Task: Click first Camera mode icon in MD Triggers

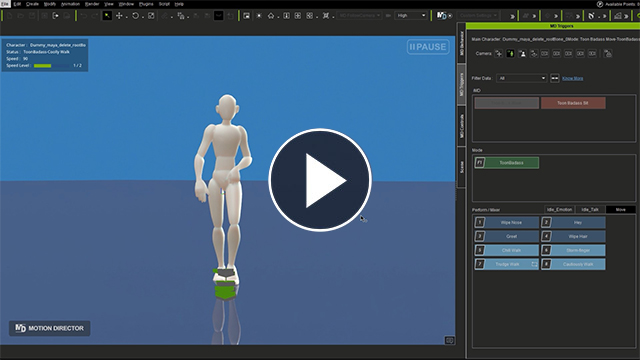Action: (498, 53)
